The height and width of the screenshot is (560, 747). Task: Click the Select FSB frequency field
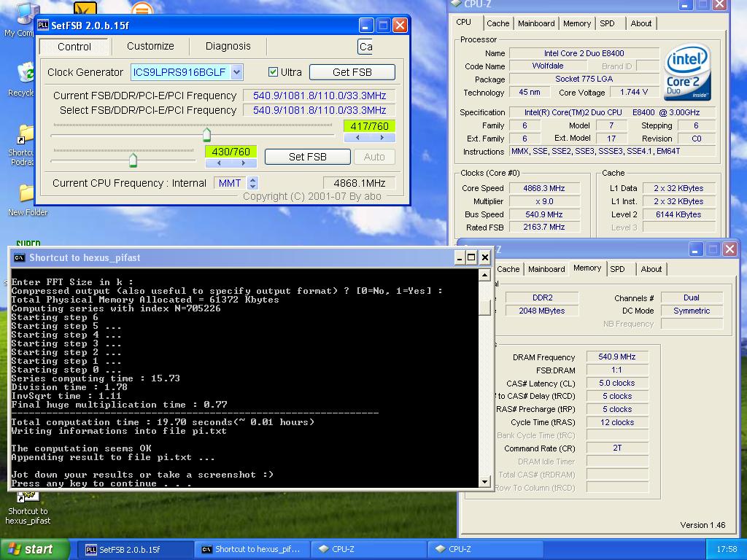[x=320, y=110]
